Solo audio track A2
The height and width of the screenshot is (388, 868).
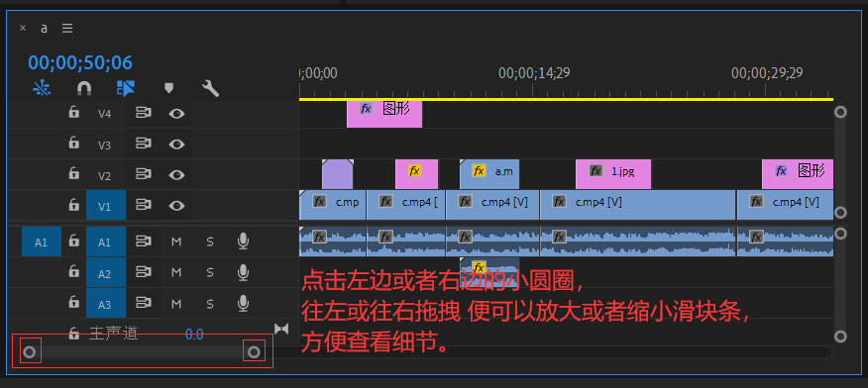pyautogui.click(x=210, y=272)
